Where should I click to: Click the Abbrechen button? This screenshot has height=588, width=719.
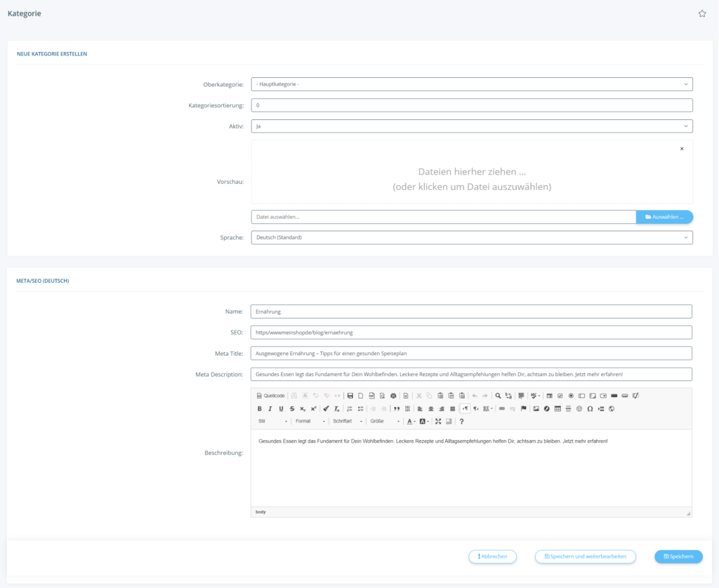pyautogui.click(x=492, y=556)
